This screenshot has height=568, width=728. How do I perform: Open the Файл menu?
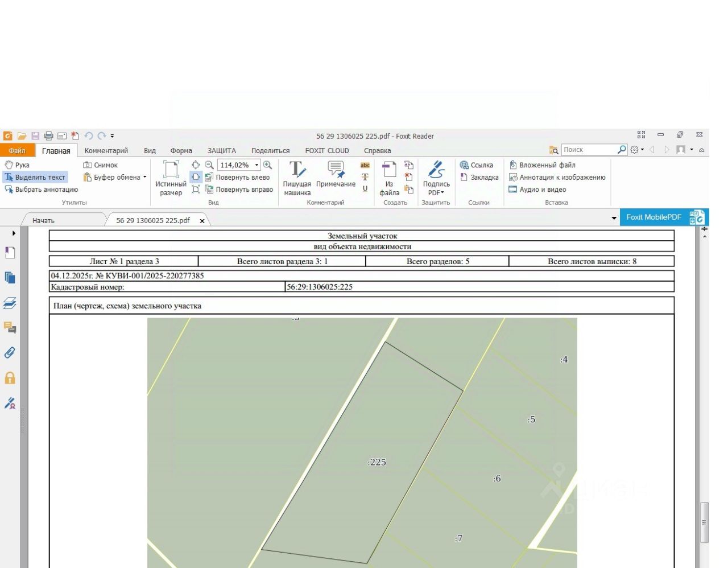tap(17, 150)
